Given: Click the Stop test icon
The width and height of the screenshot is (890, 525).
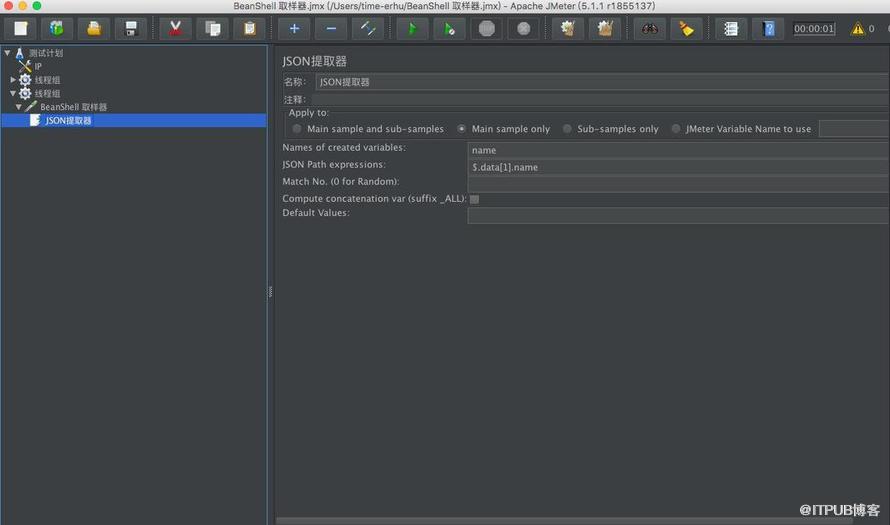Looking at the screenshot, I should (486, 28).
